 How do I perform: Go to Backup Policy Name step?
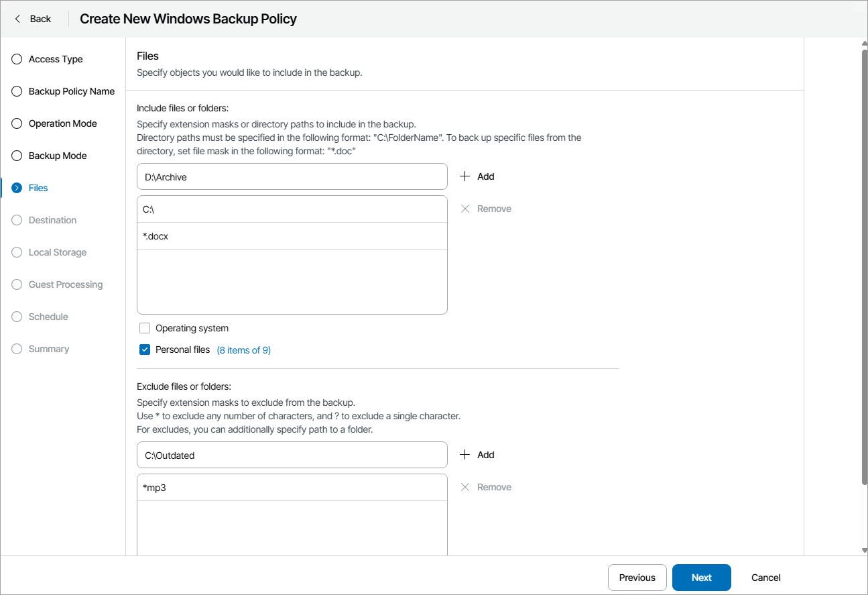[71, 91]
